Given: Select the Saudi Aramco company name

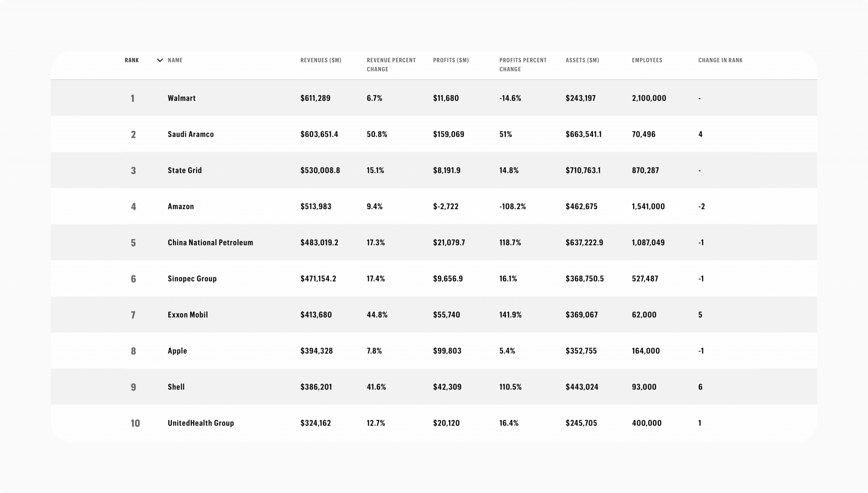Looking at the screenshot, I should coord(191,134).
